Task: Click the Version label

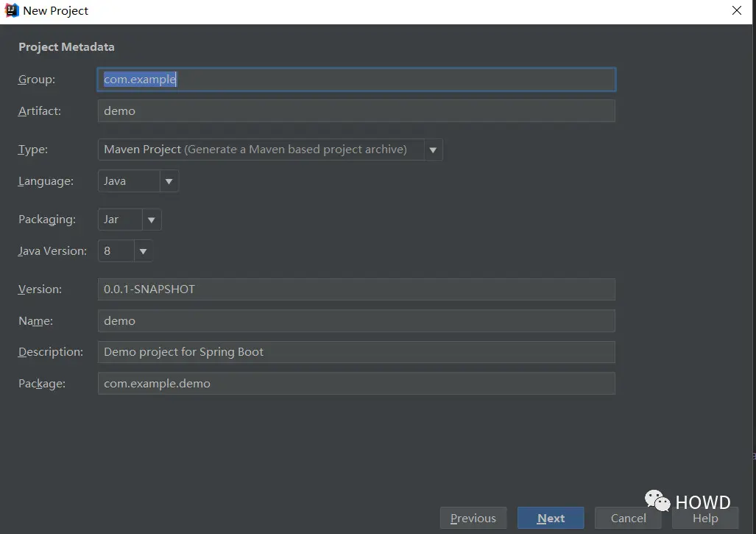Action: (x=40, y=289)
